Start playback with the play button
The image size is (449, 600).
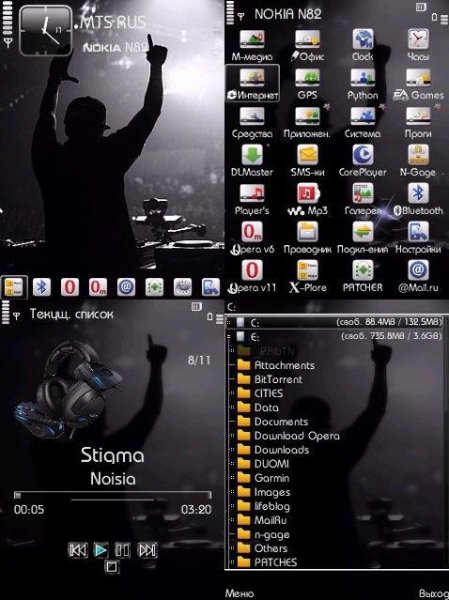[101, 550]
